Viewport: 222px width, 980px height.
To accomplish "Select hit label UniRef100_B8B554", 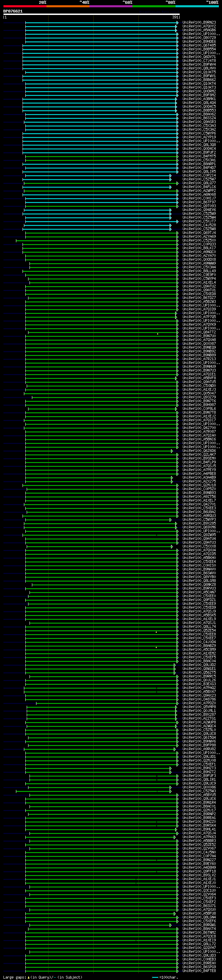I will pyautogui.click(x=199, y=49).
